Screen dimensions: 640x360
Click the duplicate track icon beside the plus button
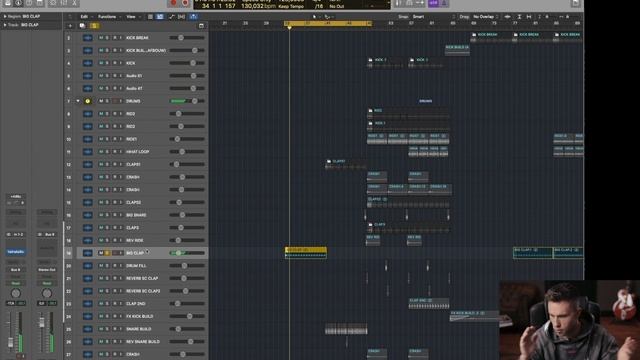click(82, 26)
